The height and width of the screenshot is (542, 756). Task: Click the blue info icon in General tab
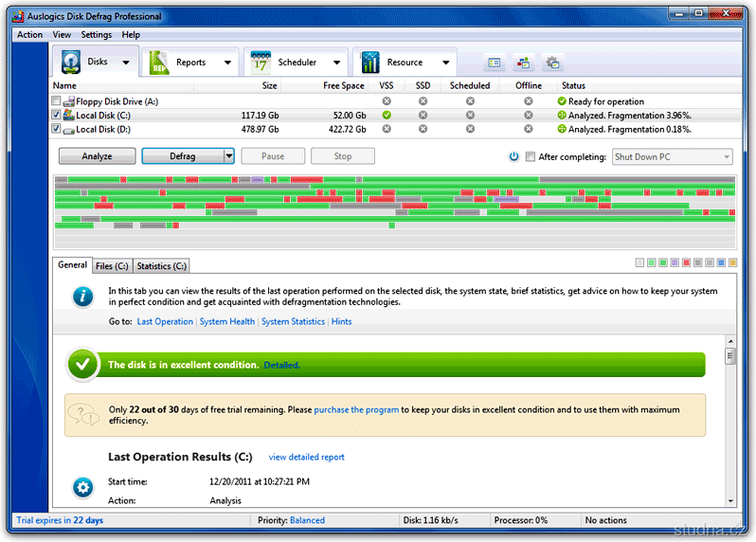84,297
